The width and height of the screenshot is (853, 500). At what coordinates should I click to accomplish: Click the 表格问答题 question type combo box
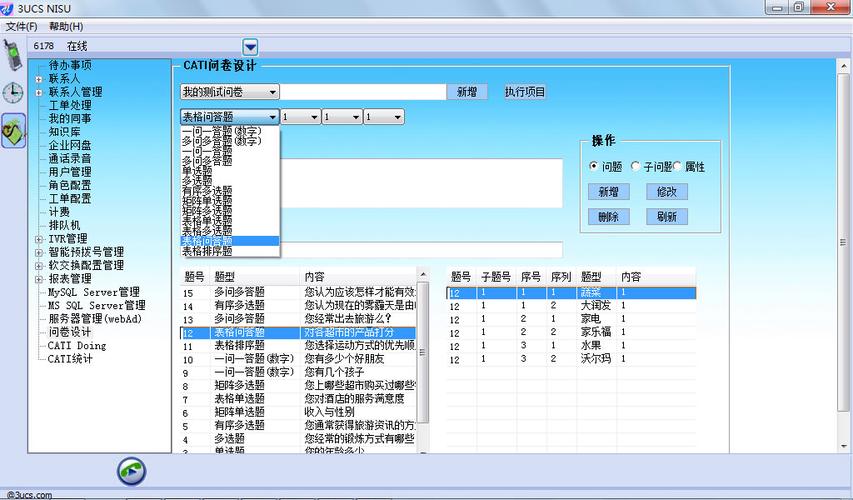pyautogui.click(x=230, y=117)
